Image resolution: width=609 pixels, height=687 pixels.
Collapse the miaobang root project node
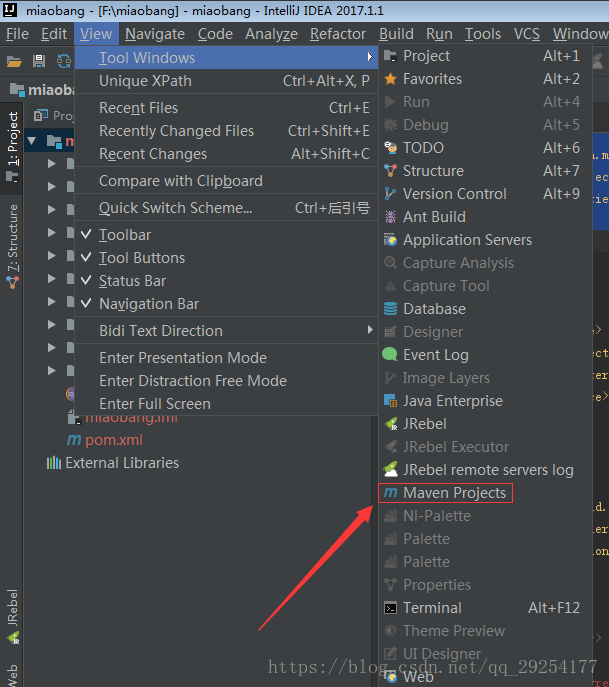pos(31,141)
